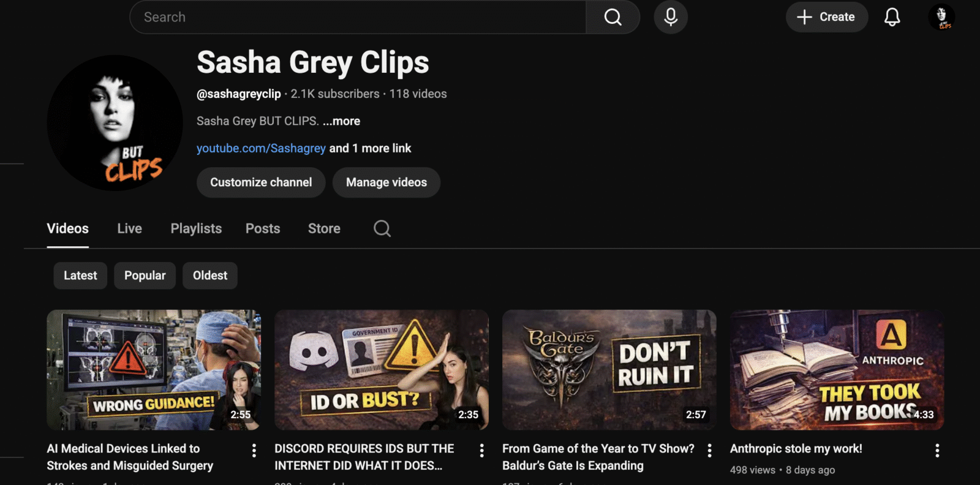Screen dimensions: 980x485
Task: Open the notifications bell
Action: click(x=892, y=17)
